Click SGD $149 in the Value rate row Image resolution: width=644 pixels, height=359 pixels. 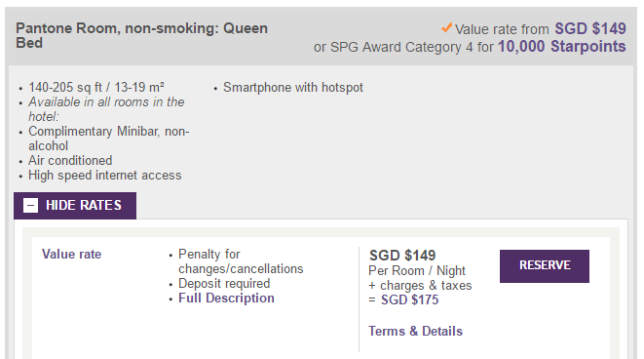tap(402, 256)
